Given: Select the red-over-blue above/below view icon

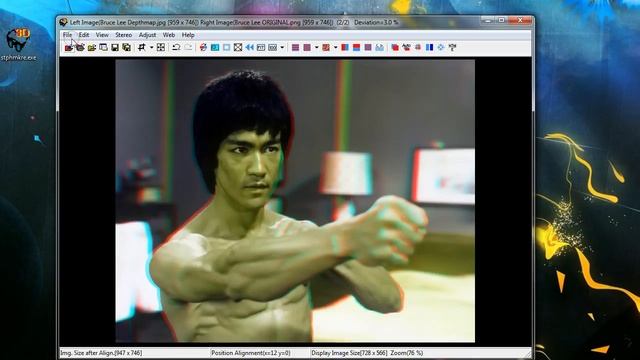Looking at the screenshot, I should (x=356, y=48).
